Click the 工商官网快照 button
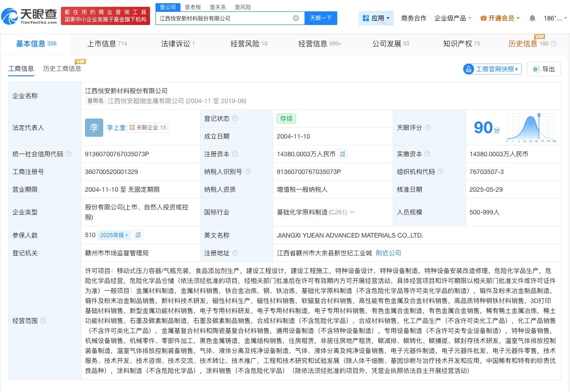Viewport: 570px width, 392px height. point(492,69)
